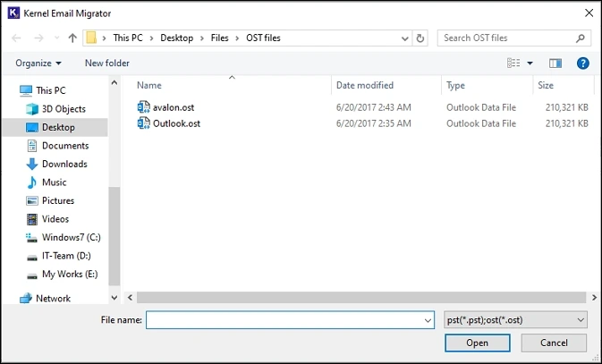Open Pictures in navigation pane
Viewport: 602px width, 364px height.
tap(58, 201)
